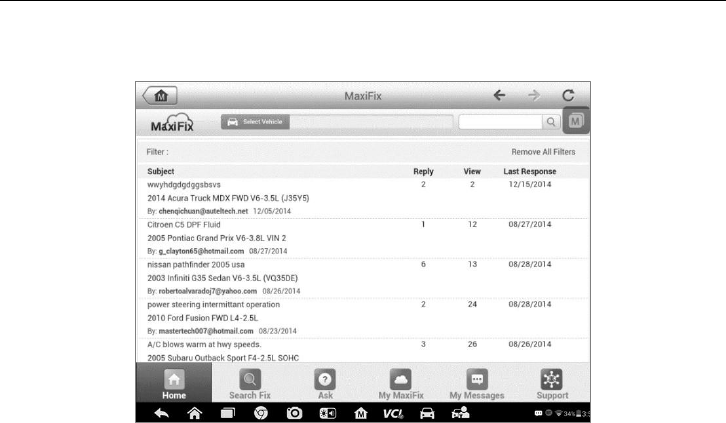Click the Filter label
The image size is (726, 423).
pos(157,152)
